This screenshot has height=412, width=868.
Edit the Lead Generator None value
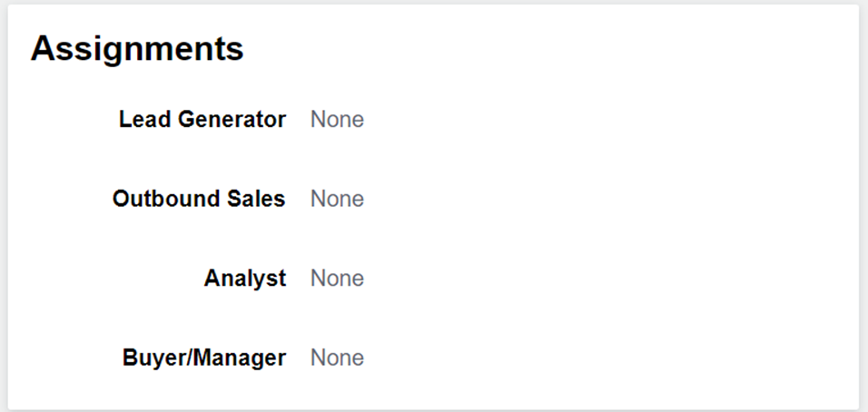click(337, 120)
